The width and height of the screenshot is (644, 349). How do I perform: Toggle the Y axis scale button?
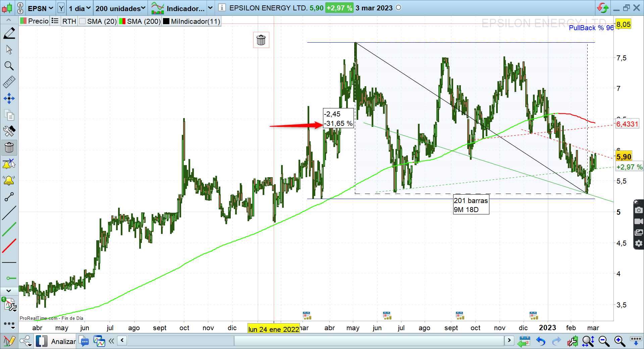point(61,8)
